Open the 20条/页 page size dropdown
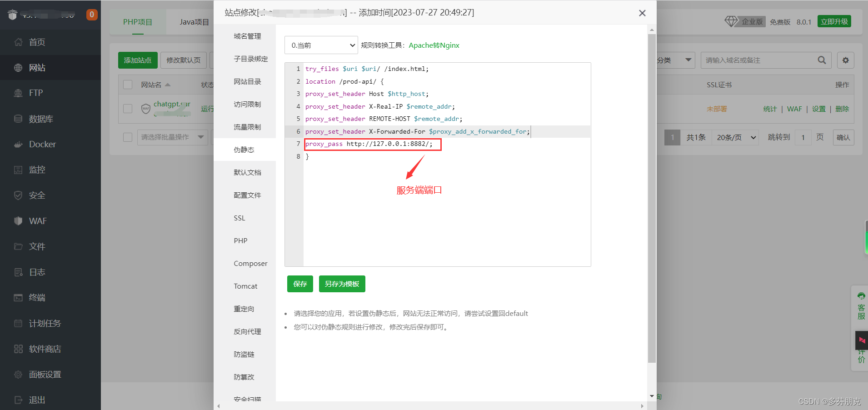Viewport: 868px width, 410px height. (x=736, y=137)
